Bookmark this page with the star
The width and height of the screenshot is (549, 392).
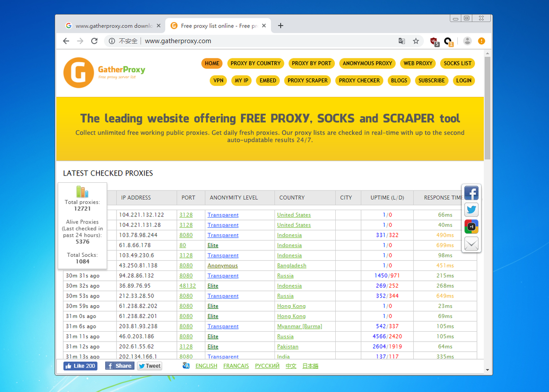[x=416, y=41]
